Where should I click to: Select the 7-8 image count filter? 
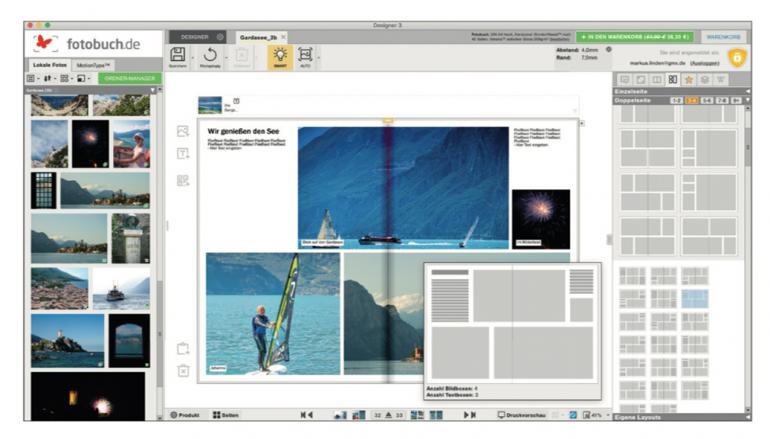721,100
